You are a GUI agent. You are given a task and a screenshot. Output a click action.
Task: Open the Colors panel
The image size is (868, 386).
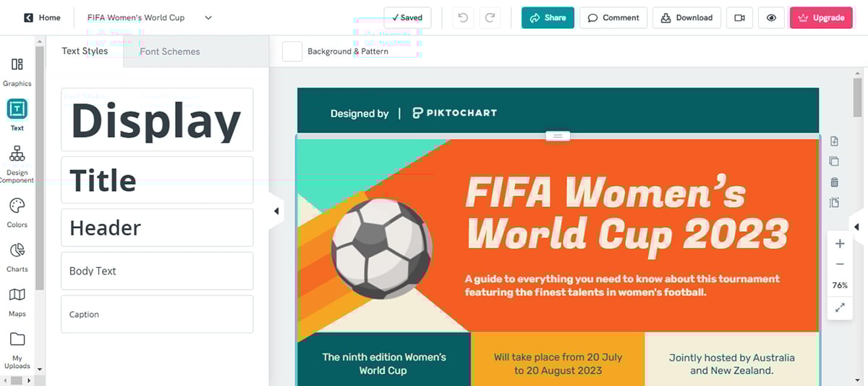(17, 213)
